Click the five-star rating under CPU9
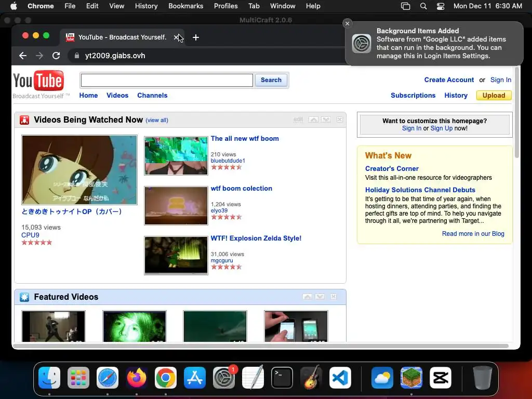 point(37,242)
